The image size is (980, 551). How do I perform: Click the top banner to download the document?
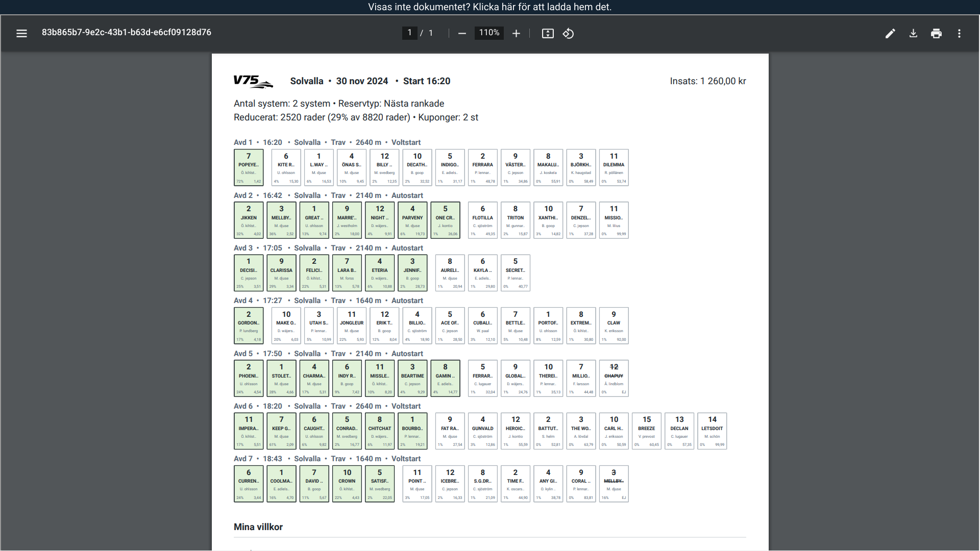click(x=489, y=7)
